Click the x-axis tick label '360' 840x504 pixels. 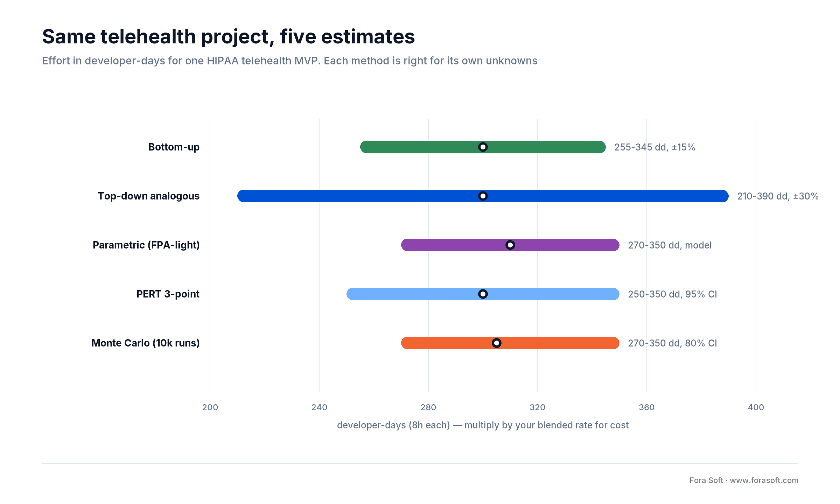647,407
